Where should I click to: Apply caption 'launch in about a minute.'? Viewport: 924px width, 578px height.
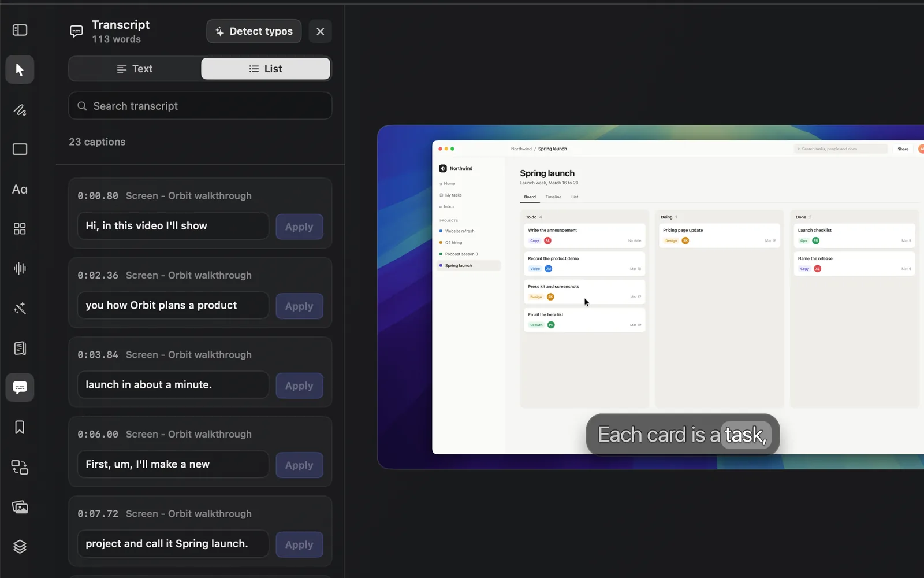click(299, 386)
